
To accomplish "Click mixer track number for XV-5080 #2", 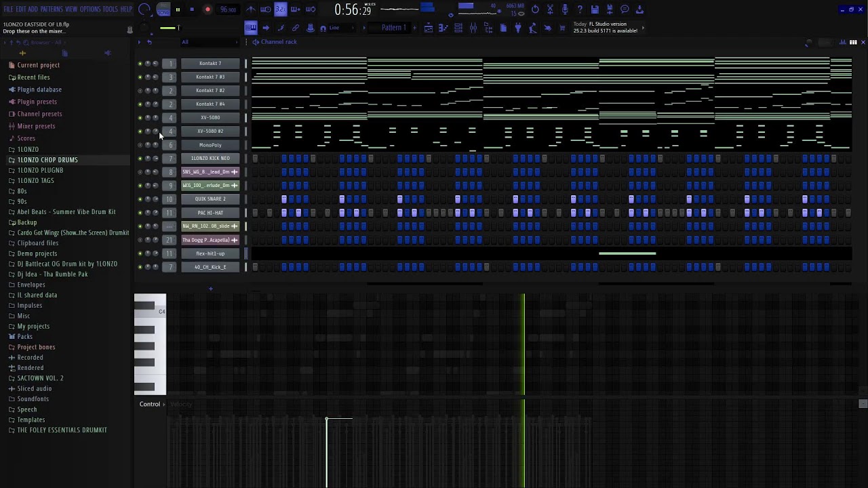I will click(x=170, y=131).
